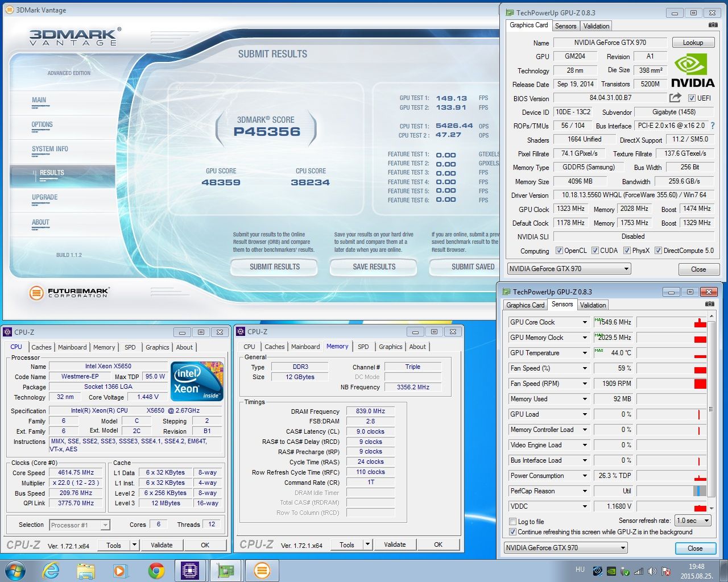
Task: Expand the GPU Core Clock sensor dropdown
Action: [584, 322]
